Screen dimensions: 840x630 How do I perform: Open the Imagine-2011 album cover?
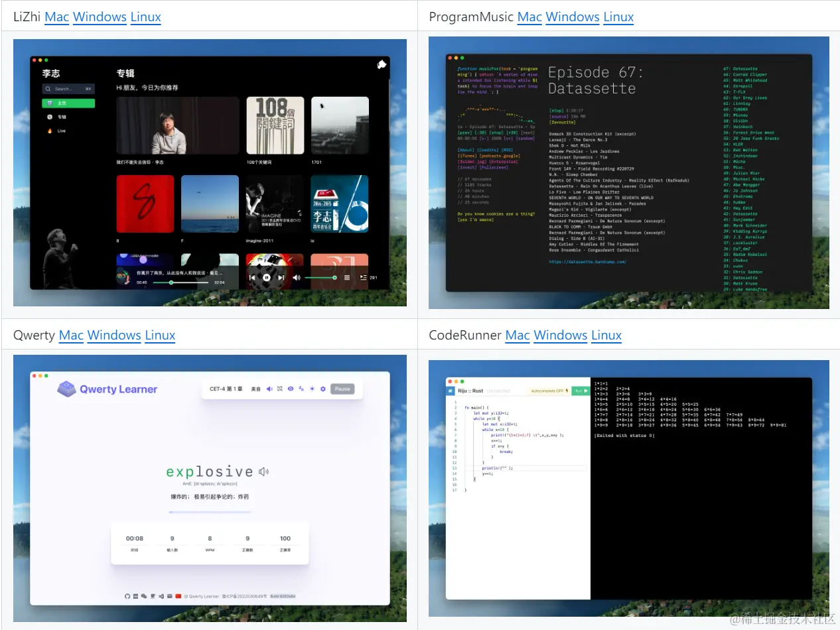point(275,204)
